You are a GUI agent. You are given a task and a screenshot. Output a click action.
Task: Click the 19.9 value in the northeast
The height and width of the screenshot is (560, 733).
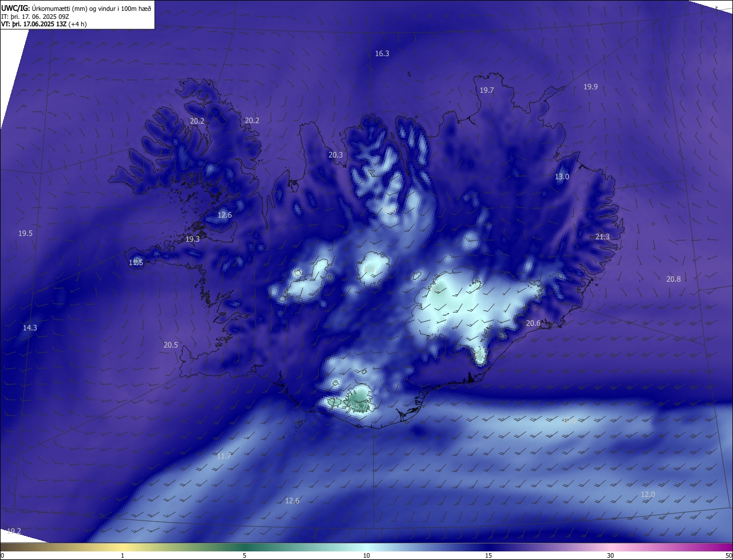click(590, 86)
